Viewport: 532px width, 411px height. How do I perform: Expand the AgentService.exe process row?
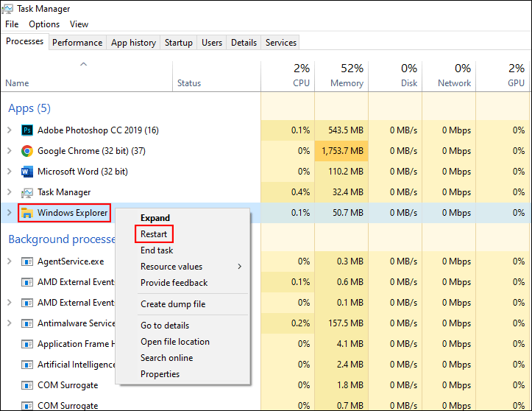coord(10,261)
